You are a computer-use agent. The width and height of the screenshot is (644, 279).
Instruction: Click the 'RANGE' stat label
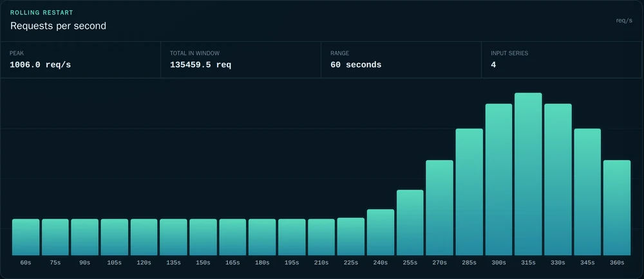(x=339, y=53)
